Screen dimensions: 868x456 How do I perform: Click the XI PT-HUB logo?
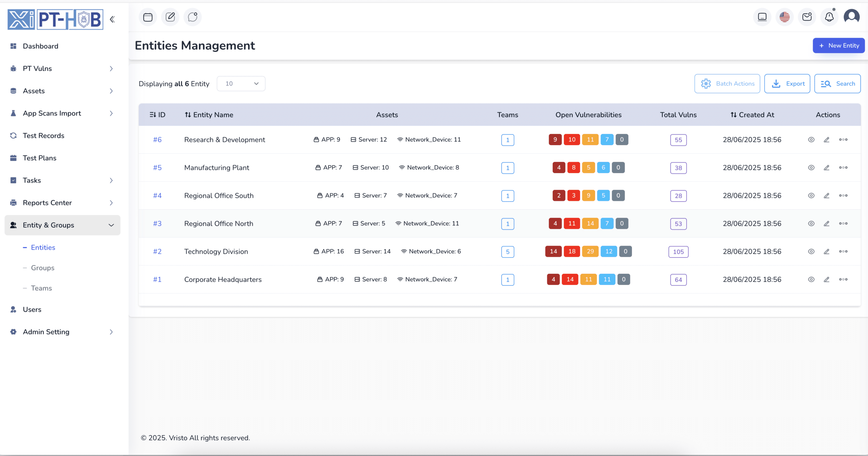coord(56,20)
